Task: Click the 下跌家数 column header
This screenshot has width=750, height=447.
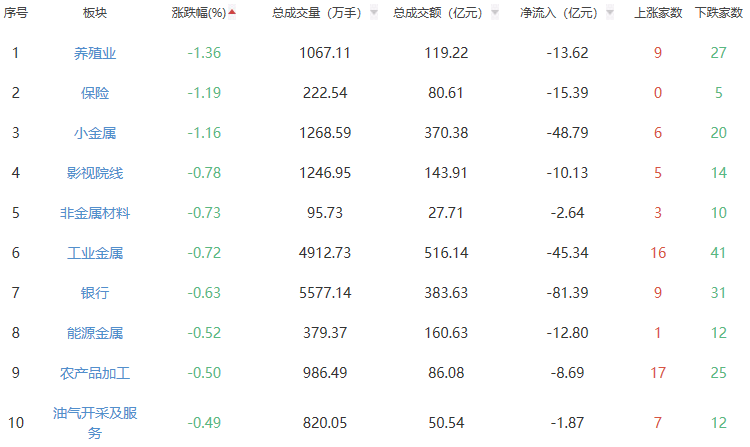Action: pyautogui.click(x=717, y=13)
